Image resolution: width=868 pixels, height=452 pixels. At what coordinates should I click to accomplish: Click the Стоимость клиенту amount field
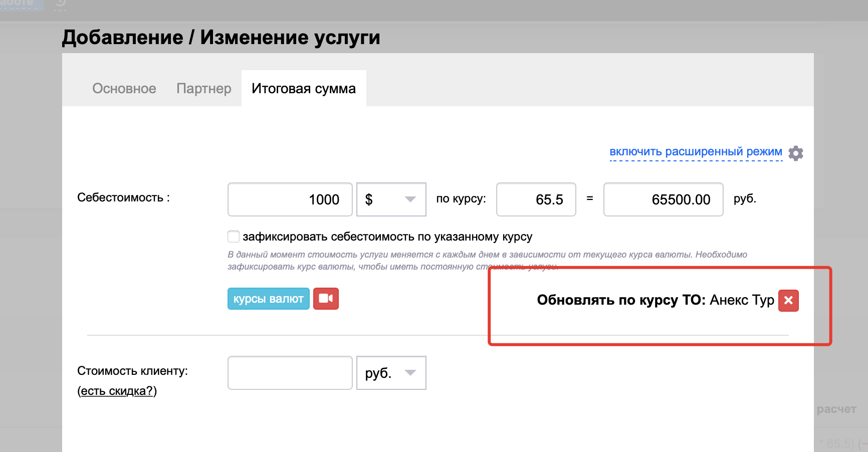tap(290, 373)
